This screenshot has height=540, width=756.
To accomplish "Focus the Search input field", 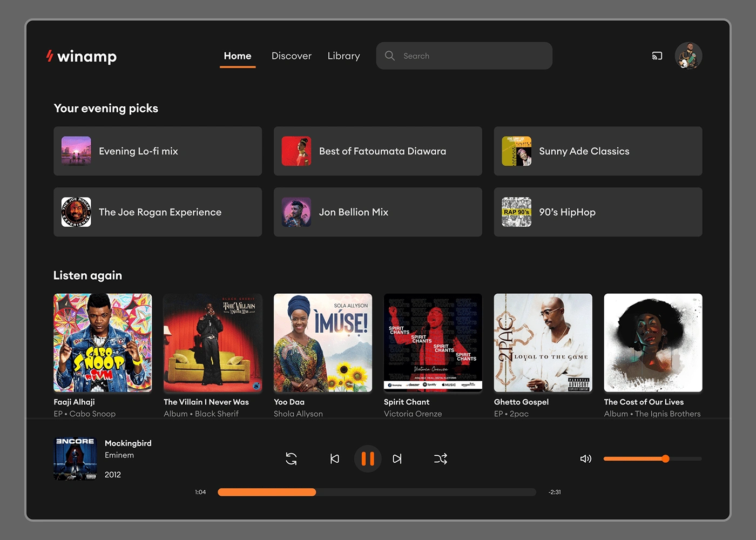I will click(464, 56).
